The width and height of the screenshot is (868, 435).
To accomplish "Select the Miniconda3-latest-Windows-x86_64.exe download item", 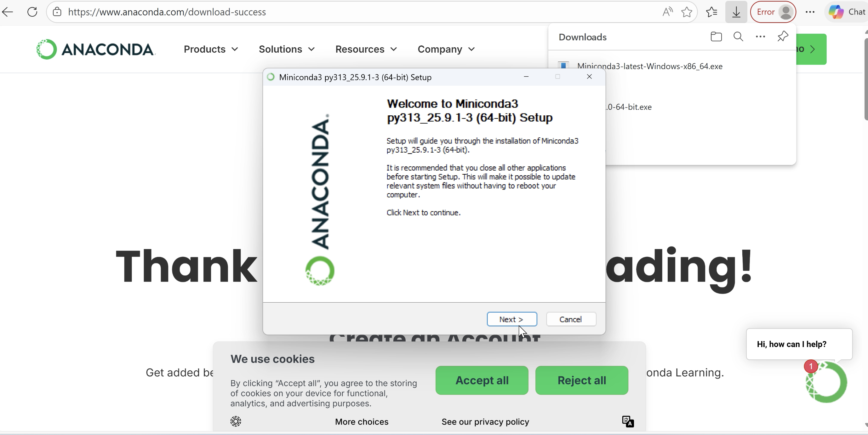I will pyautogui.click(x=650, y=66).
